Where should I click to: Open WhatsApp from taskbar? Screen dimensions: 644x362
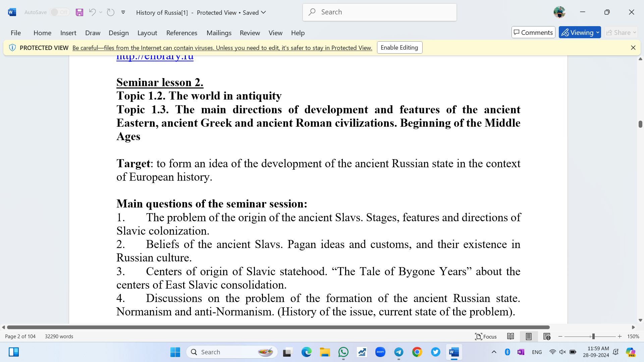click(x=343, y=352)
